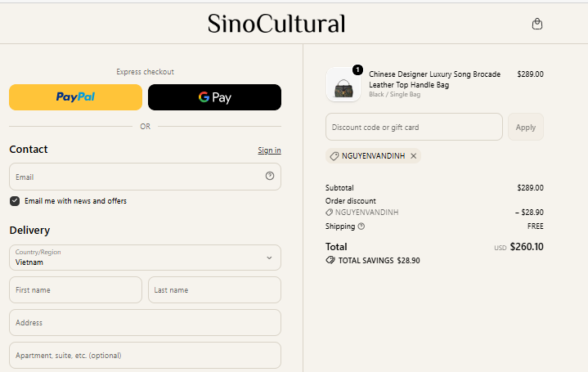The image size is (588, 372).
Task: Click the Country/Region chevron arrow
Action: click(269, 258)
